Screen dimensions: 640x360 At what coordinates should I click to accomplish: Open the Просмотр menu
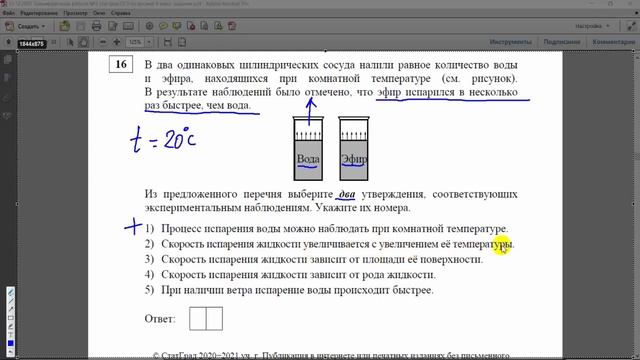coord(75,13)
